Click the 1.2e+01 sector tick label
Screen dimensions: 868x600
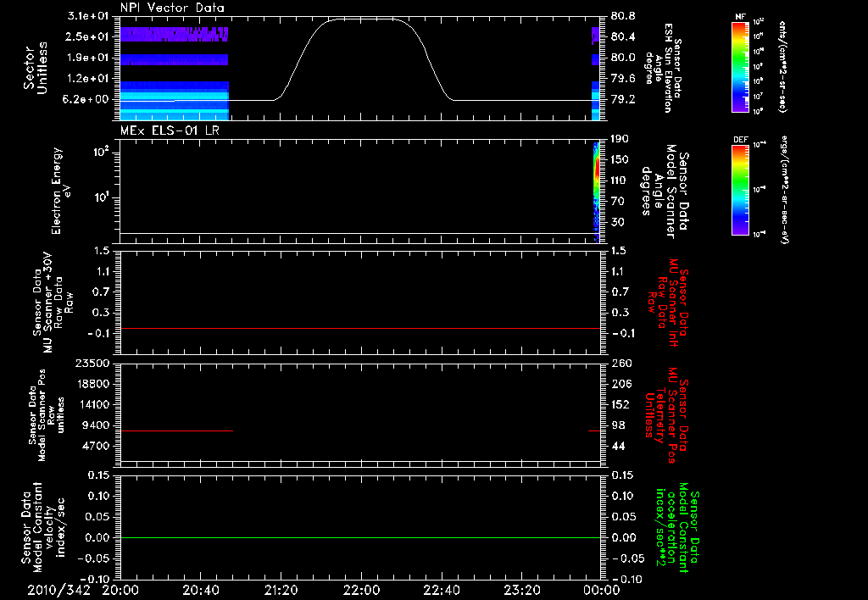pos(88,79)
